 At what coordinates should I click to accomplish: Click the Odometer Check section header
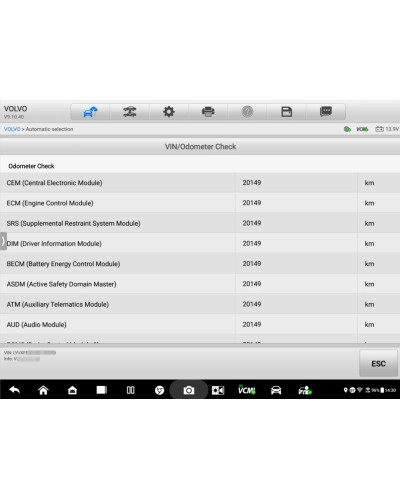pos(31,166)
